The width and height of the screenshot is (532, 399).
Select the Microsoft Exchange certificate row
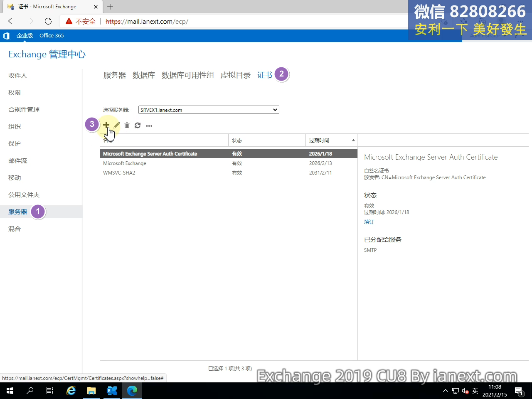point(229,163)
